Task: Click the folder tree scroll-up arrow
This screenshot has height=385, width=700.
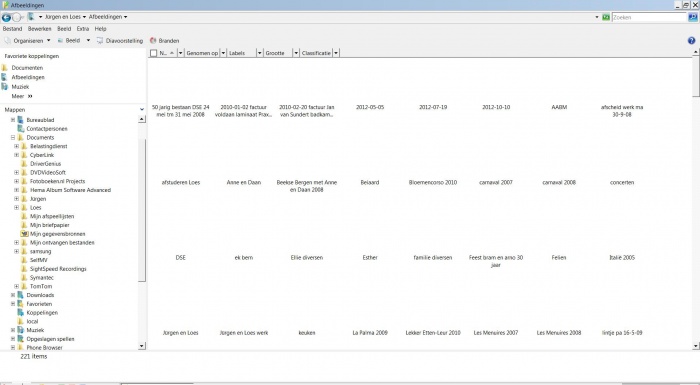Action: click(142, 119)
